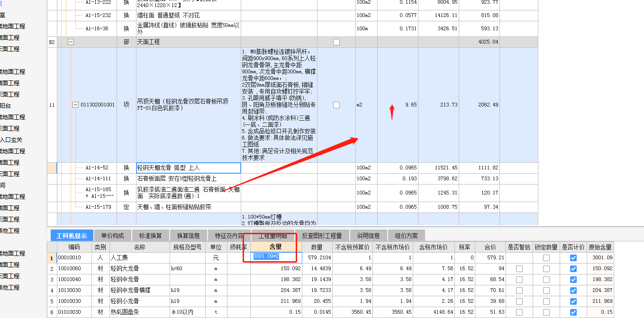This screenshot has height=318, width=644.
Task: Click the row number 11 header
Action: [x=52, y=105]
